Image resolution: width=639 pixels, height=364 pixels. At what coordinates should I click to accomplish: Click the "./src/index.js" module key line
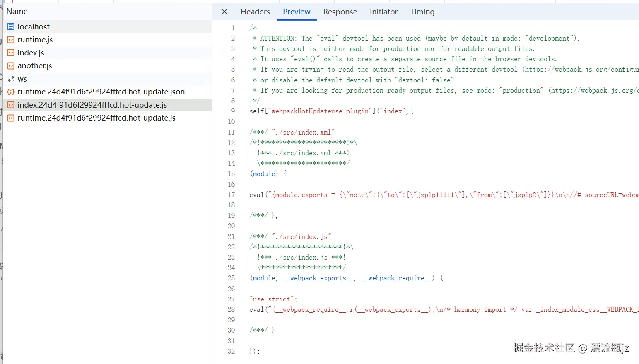pyautogui.click(x=290, y=236)
